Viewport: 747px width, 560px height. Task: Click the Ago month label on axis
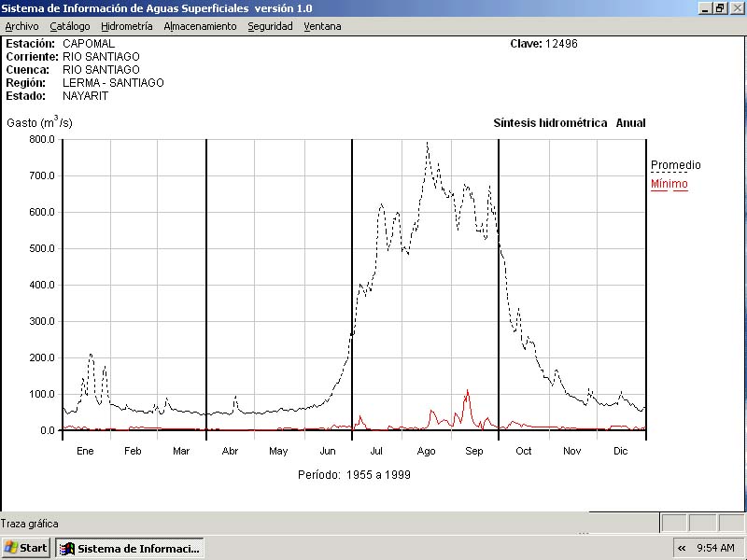[x=426, y=451]
